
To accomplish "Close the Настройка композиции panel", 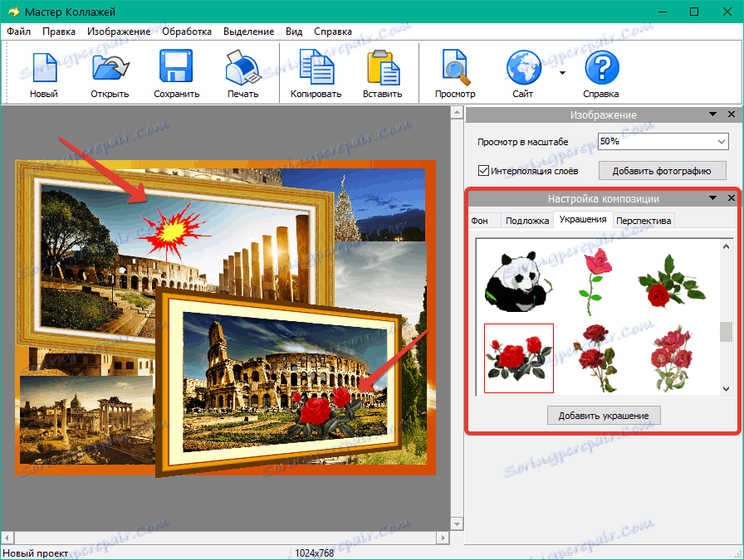I will pos(732,197).
